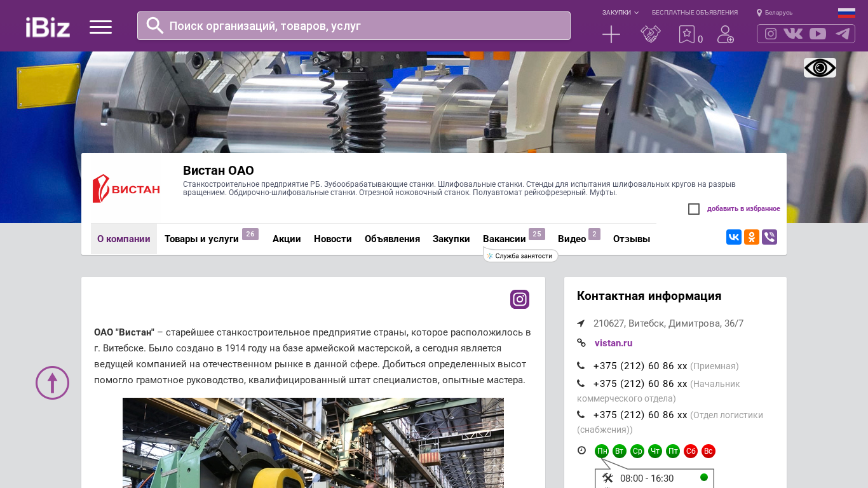Click the location pin icon near Беларусь
Viewport: 868px width, 488px height.
[759, 13]
